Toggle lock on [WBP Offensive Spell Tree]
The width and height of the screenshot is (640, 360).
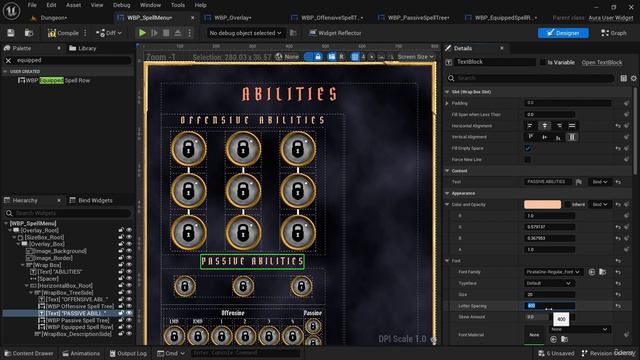[x=121, y=307]
